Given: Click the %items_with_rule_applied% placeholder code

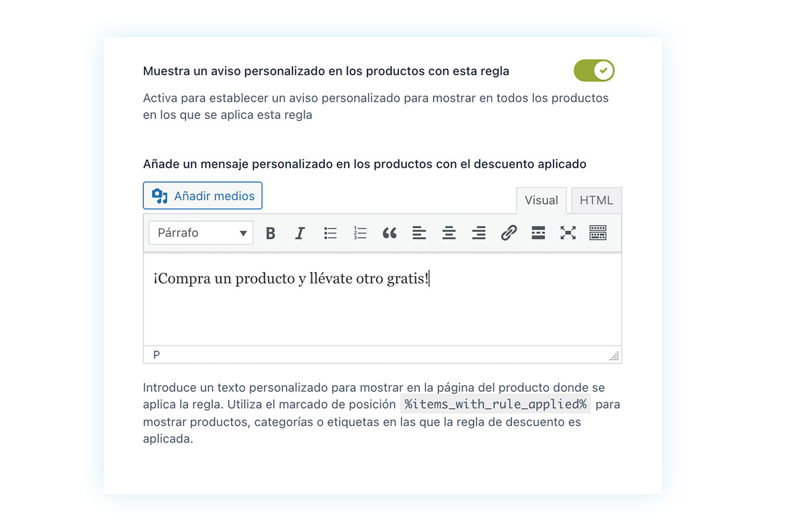Looking at the screenshot, I should (496, 405).
